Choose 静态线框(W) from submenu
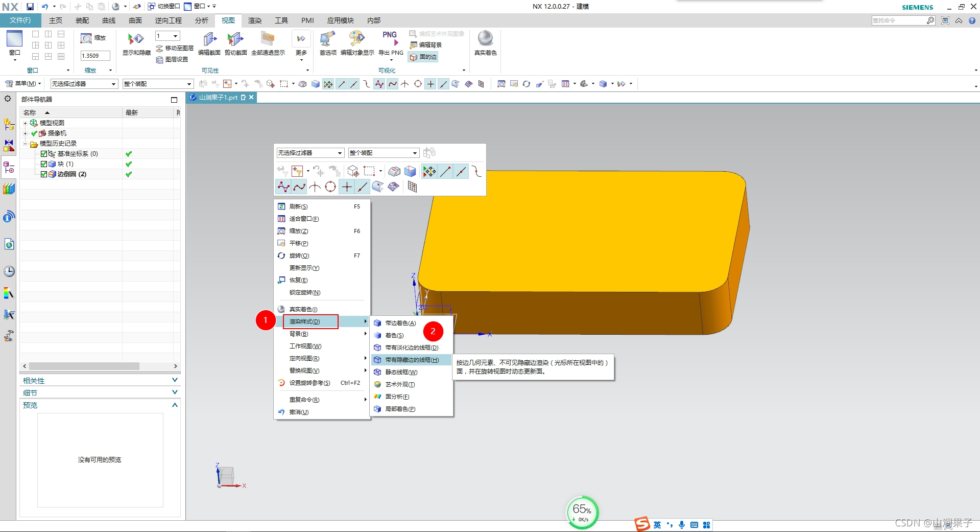This screenshot has width=980, height=532. 412,372
